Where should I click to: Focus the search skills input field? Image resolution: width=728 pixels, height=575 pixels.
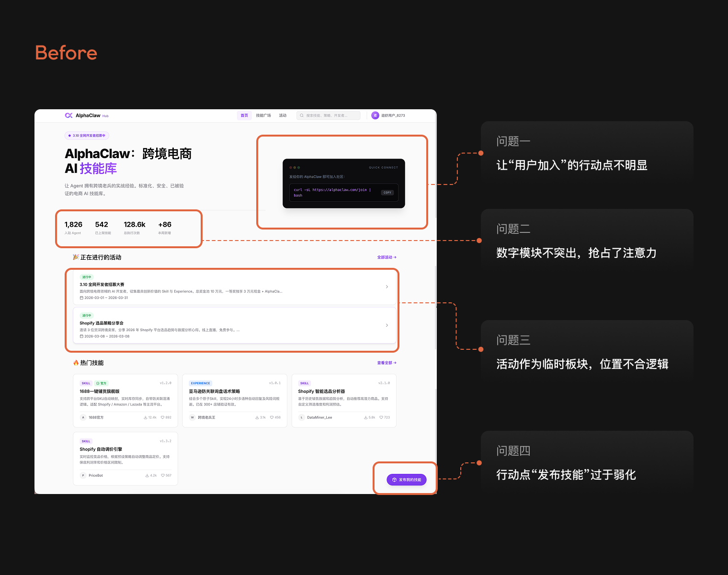329,115
